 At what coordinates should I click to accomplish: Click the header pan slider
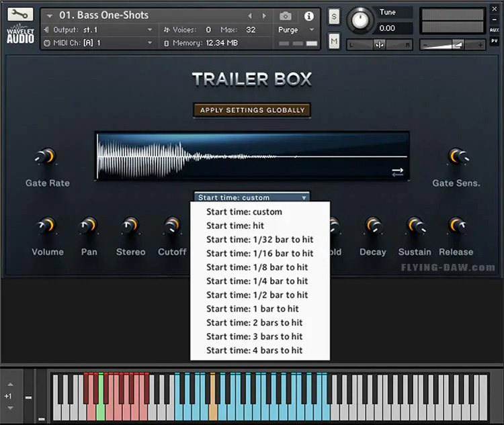pos(380,45)
